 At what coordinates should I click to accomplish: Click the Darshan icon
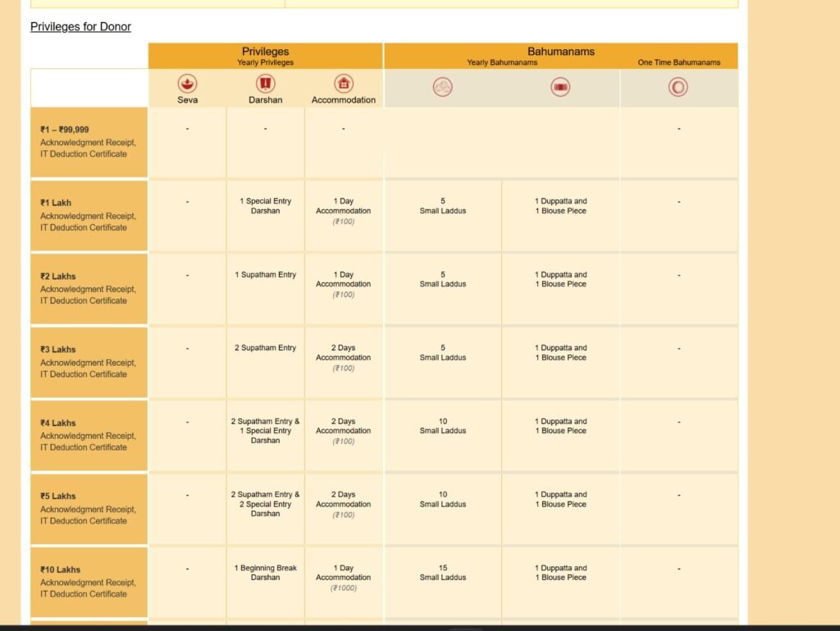coord(265,84)
